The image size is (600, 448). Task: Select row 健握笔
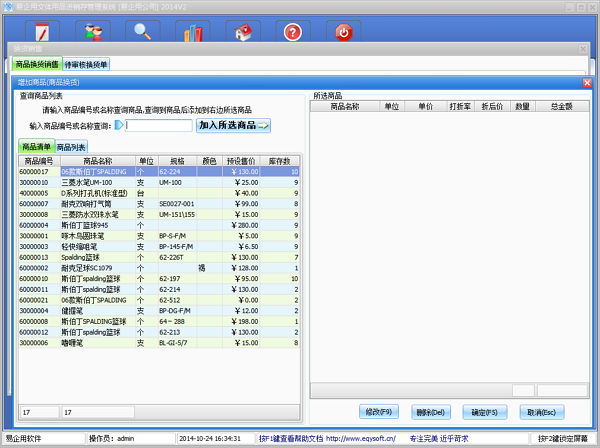click(159, 311)
